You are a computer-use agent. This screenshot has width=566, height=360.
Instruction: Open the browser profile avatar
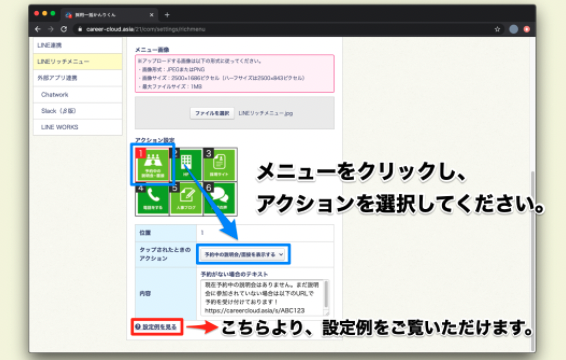[x=513, y=29]
